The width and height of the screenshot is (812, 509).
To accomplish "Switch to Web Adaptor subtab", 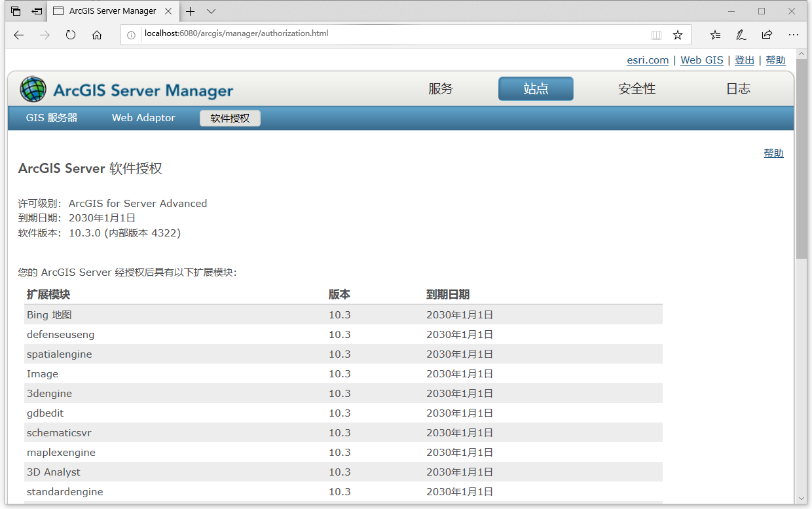I will [143, 118].
